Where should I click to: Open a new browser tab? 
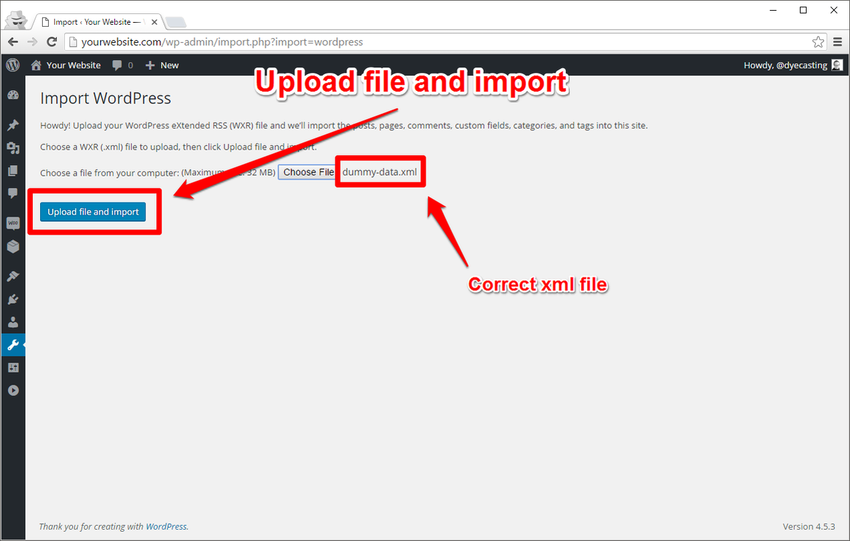coord(176,22)
